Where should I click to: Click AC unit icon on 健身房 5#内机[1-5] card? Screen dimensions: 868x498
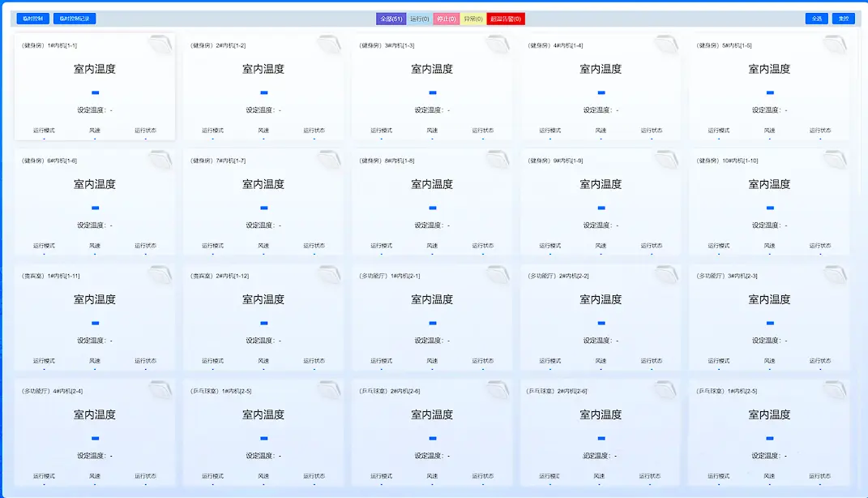[836, 45]
